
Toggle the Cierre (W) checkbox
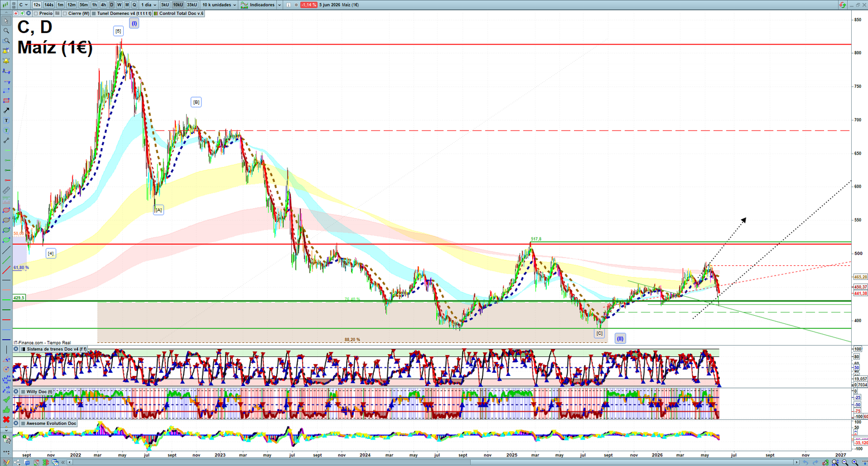65,13
